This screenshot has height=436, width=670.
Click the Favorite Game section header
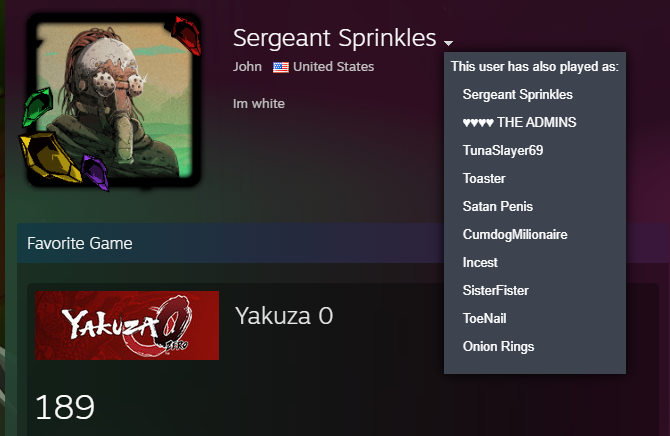coord(80,243)
